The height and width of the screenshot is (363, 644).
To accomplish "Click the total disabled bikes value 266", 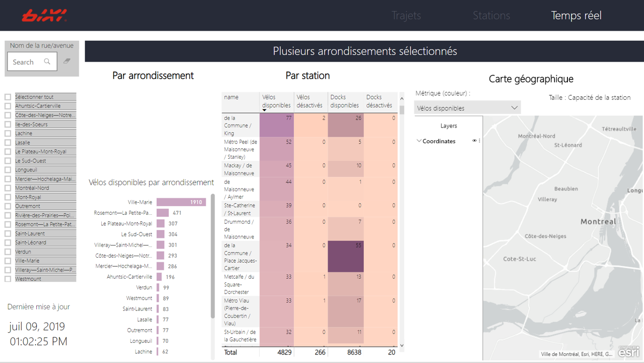I will (x=320, y=352).
